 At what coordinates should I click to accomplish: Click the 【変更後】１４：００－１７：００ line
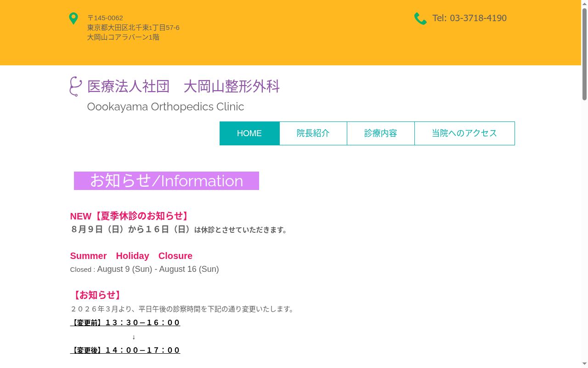click(x=125, y=351)
